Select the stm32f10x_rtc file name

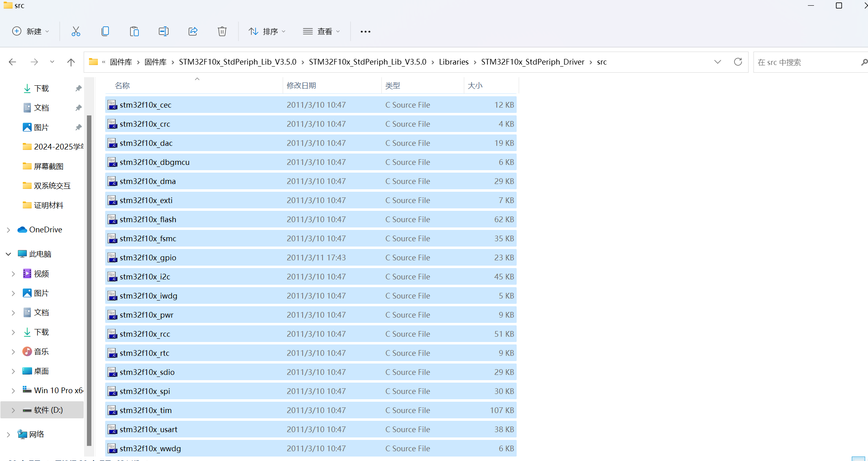145,353
